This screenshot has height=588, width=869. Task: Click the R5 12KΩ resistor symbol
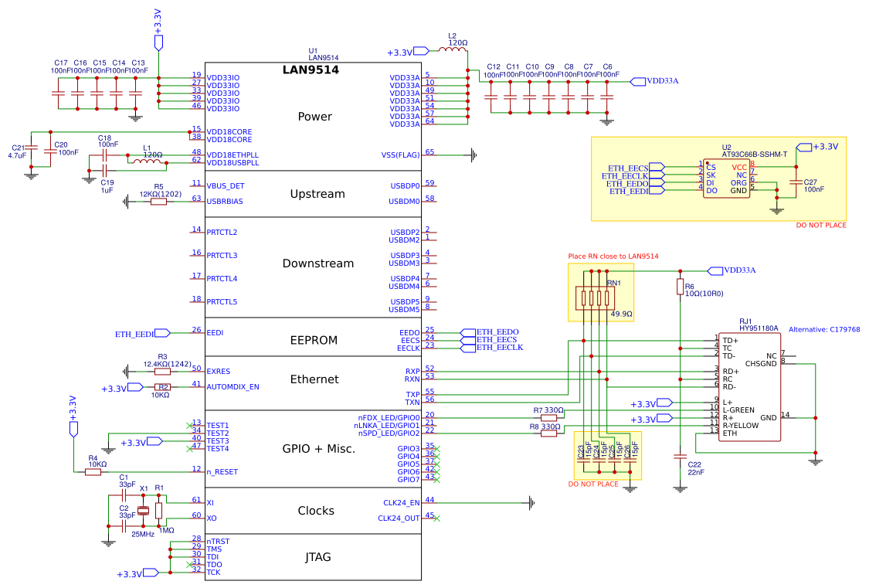pyautogui.click(x=158, y=202)
